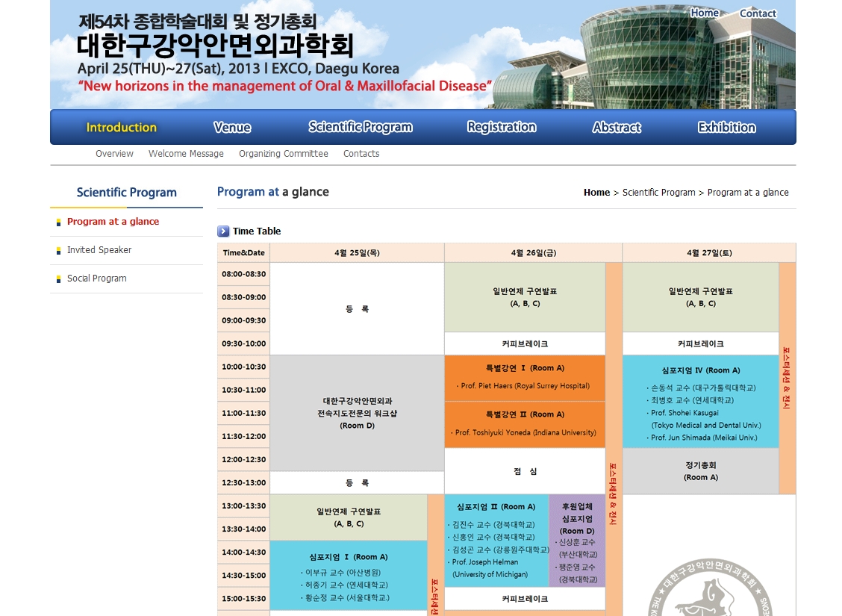Open the Scientific Program menu
Screen dimensions: 842x616
coord(361,127)
